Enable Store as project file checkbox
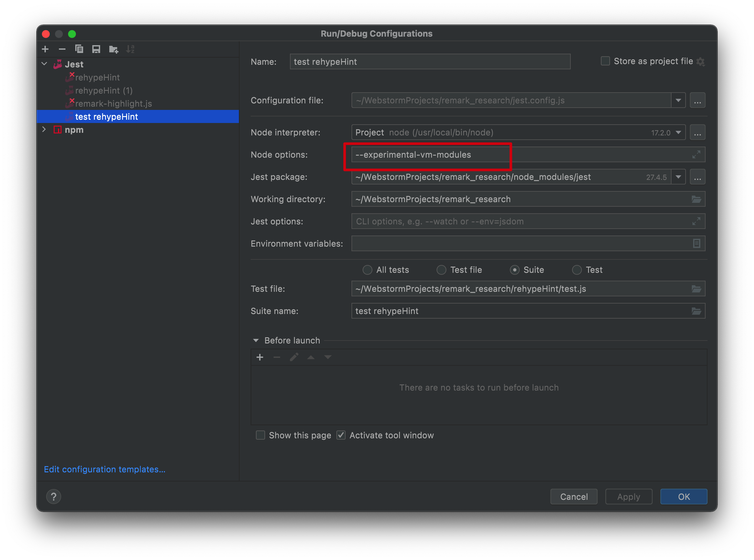Screen dimensions: 754x560 pos(605,61)
